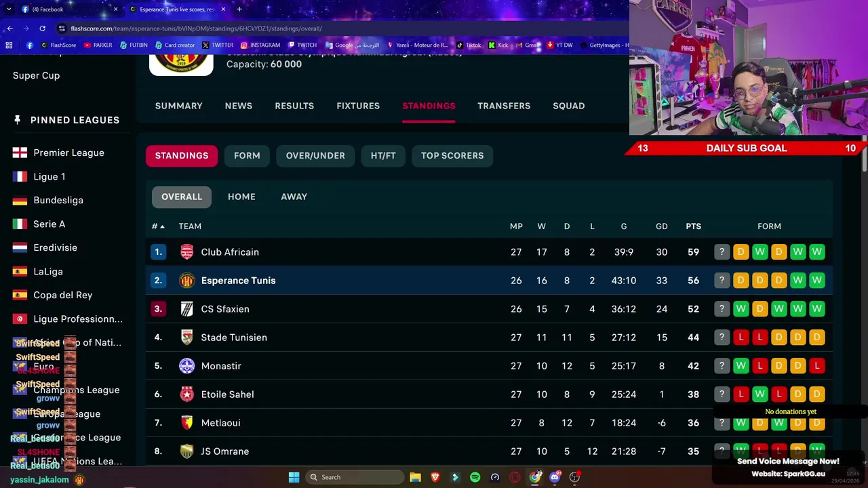
Task: Sort standings by PTS column header
Action: coord(693,226)
